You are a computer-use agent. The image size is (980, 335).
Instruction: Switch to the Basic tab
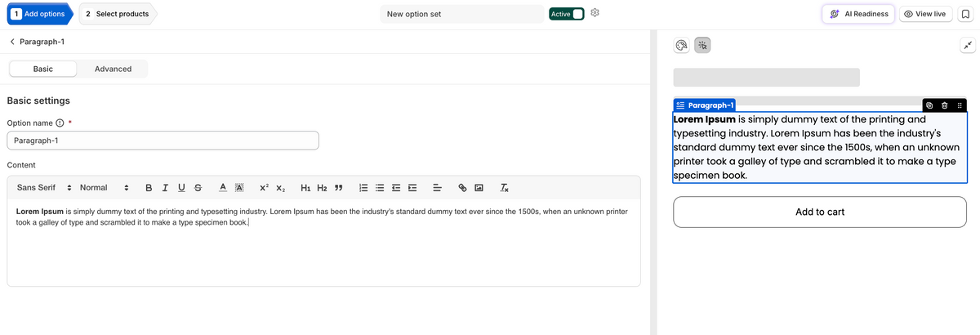tap(43, 69)
